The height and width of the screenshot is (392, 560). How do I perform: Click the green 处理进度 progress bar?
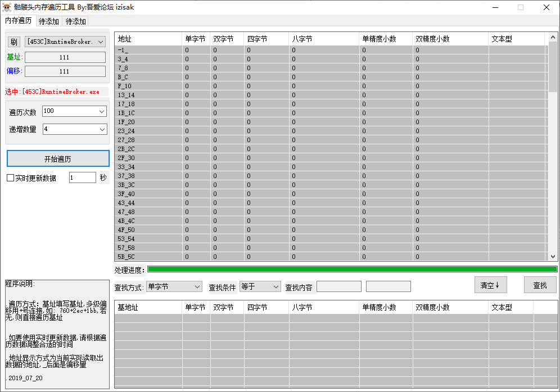pyautogui.click(x=352, y=270)
